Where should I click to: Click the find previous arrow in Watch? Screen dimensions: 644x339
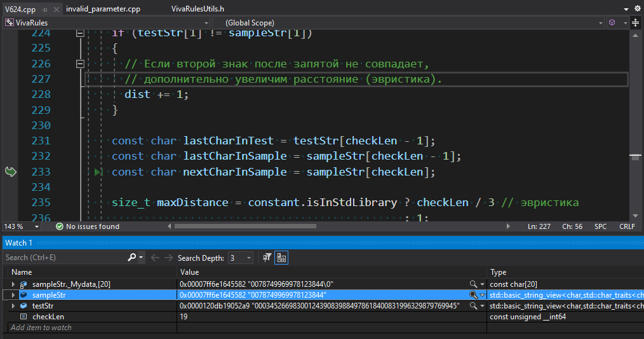(x=155, y=258)
